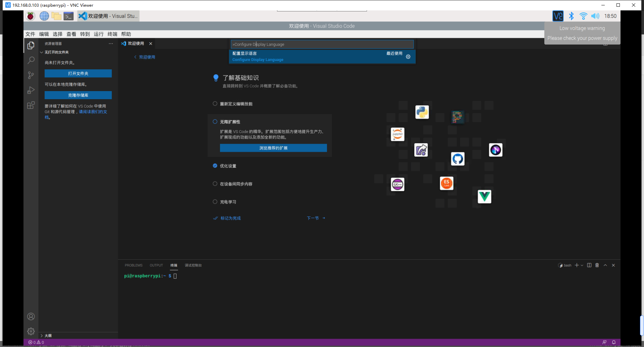The image size is (644, 347).
Task: Click the WiFi tray icon
Action: coord(583,16)
